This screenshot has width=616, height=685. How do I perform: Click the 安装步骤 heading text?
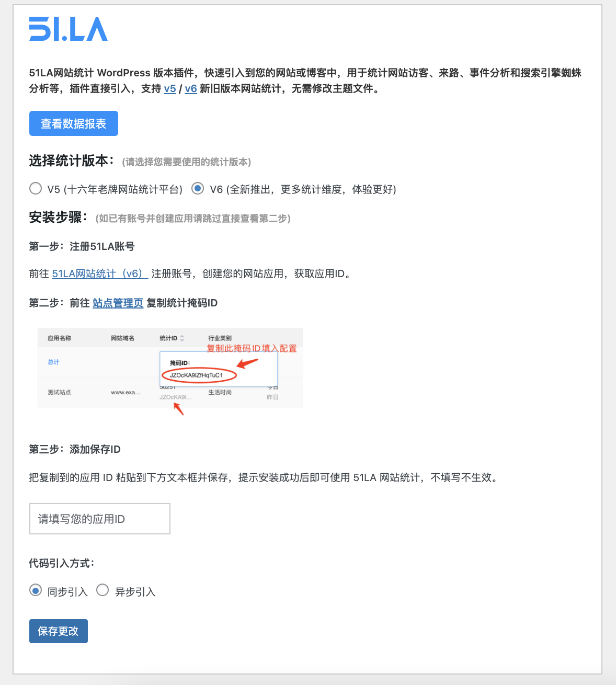click(x=58, y=217)
